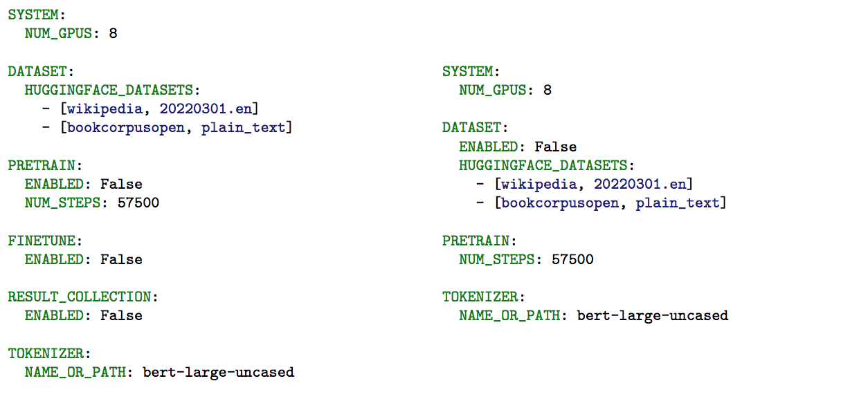Click False under the right DATASET ENABLED
Viewport: 868px width, 401px height.
(556, 147)
